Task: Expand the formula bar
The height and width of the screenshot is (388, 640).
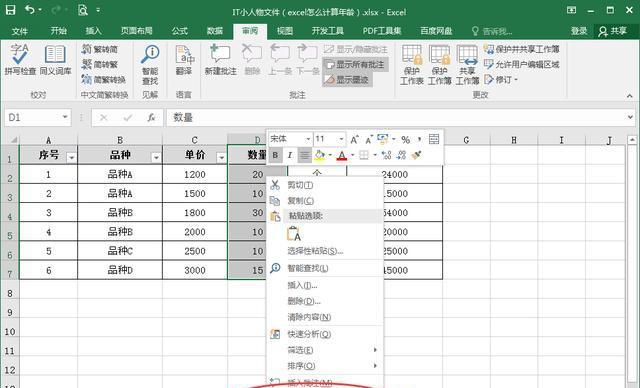Action: click(630, 118)
